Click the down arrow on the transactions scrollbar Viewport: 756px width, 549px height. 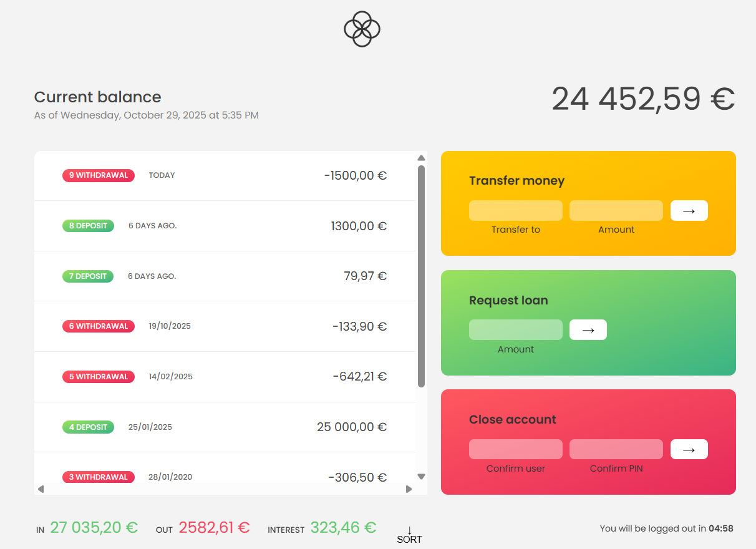[421, 476]
